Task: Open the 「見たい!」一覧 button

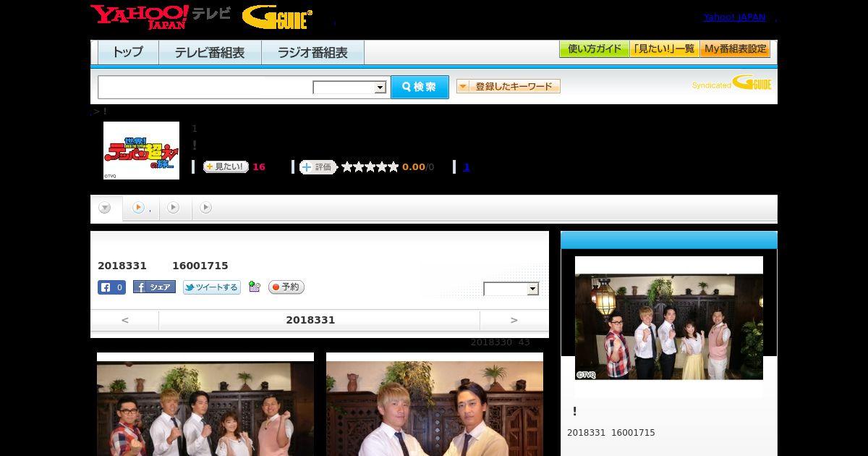Action: pos(664,49)
